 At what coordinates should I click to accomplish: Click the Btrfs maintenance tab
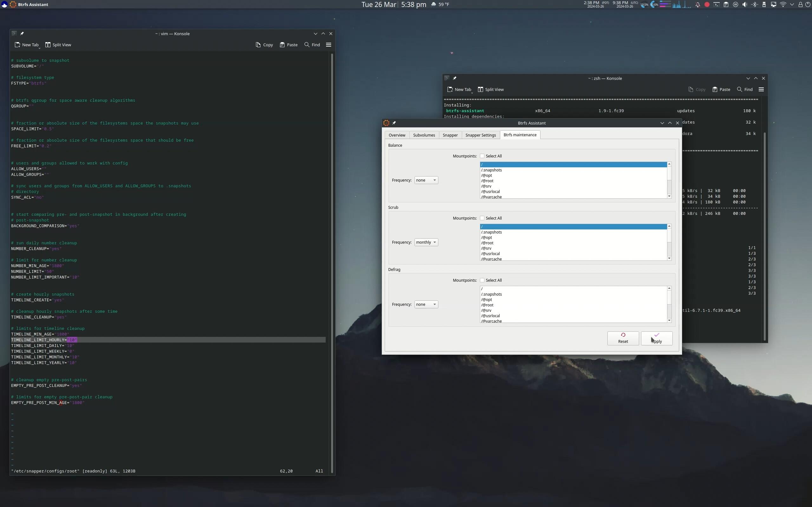point(520,134)
